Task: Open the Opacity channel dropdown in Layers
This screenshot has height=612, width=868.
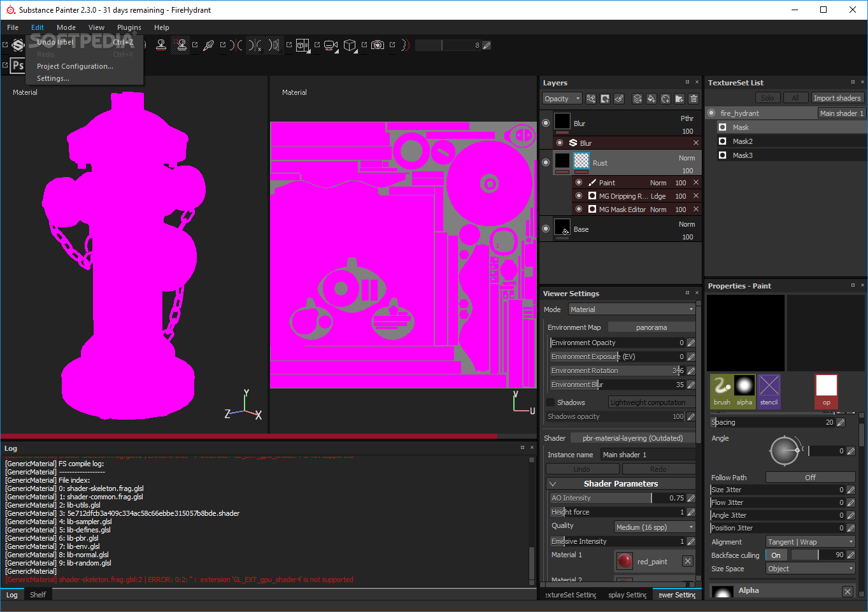Action: coord(562,99)
